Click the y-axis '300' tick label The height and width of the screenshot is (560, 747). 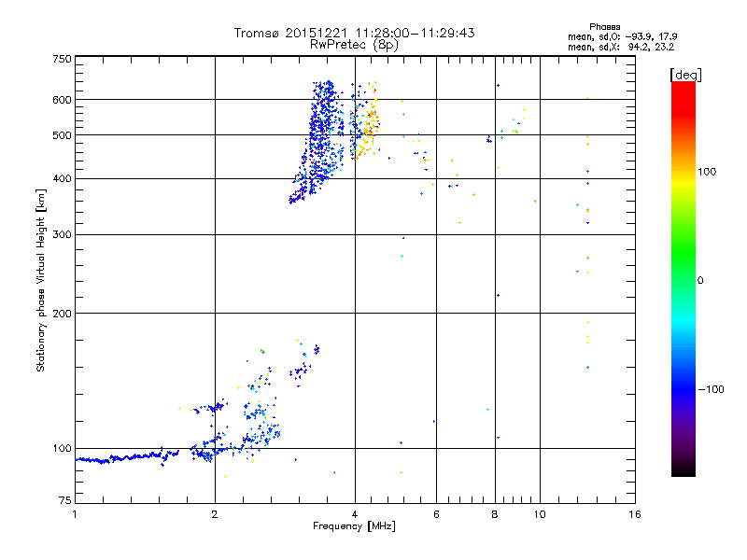pos(62,235)
